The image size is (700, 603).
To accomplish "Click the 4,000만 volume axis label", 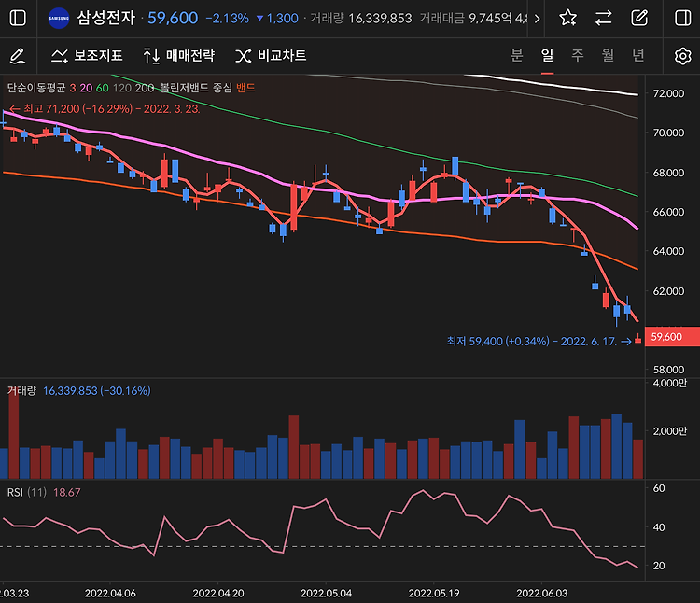I will (x=669, y=383).
